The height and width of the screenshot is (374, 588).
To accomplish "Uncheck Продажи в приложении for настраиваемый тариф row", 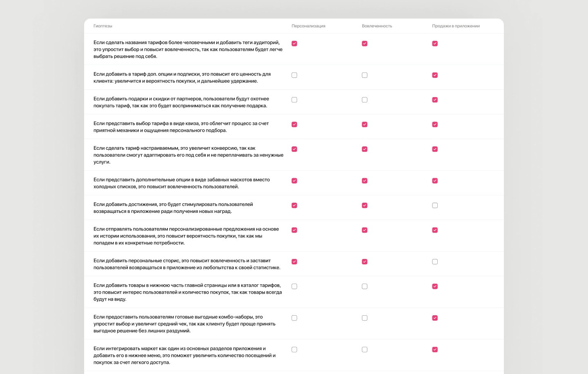I will pyautogui.click(x=435, y=149).
